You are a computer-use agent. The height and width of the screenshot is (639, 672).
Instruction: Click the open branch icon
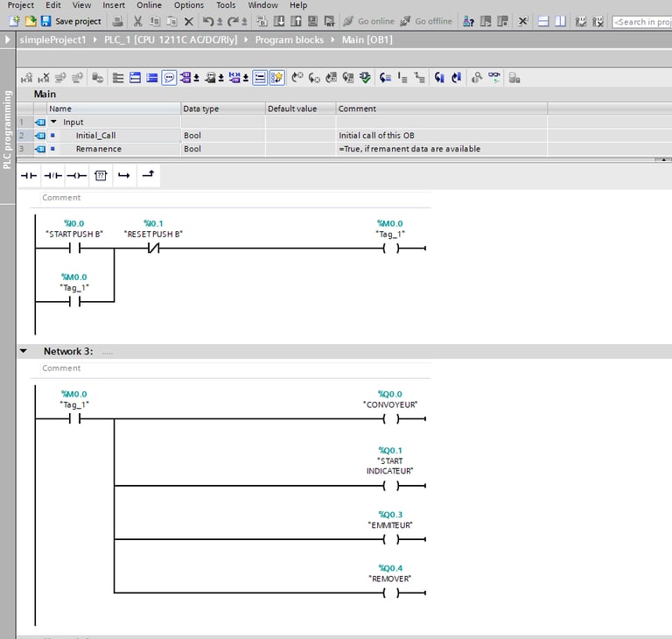coord(123,176)
